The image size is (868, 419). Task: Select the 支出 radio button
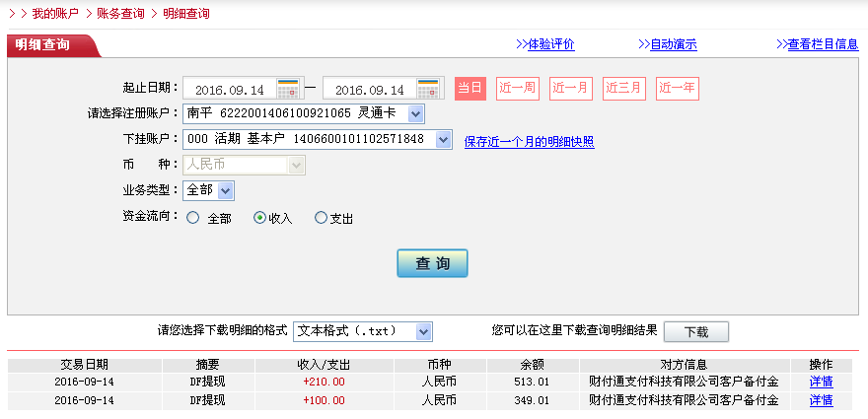tap(321, 218)
